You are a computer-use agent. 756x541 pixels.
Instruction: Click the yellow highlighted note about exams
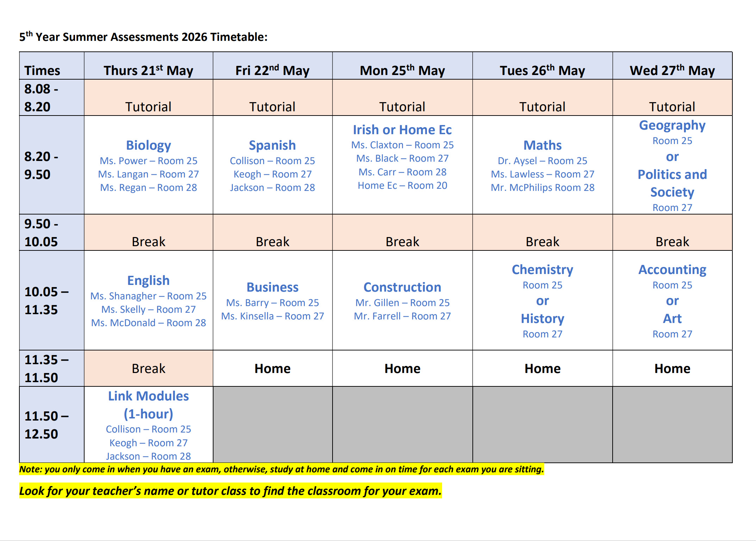[x=281, y=469]
